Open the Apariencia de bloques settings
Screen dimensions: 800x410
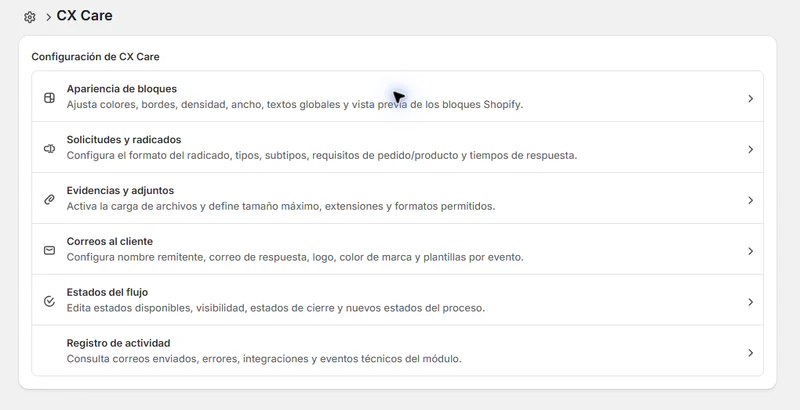coord(397,96)
